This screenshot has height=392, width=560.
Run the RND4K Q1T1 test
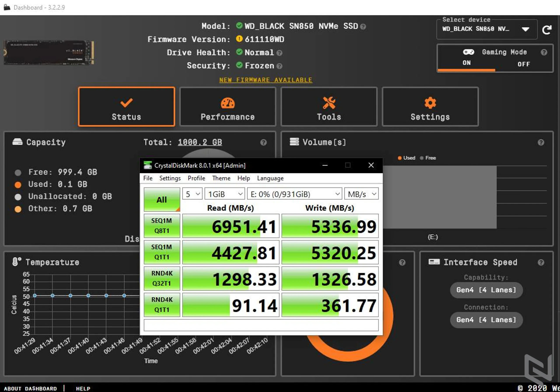point(162,305)
